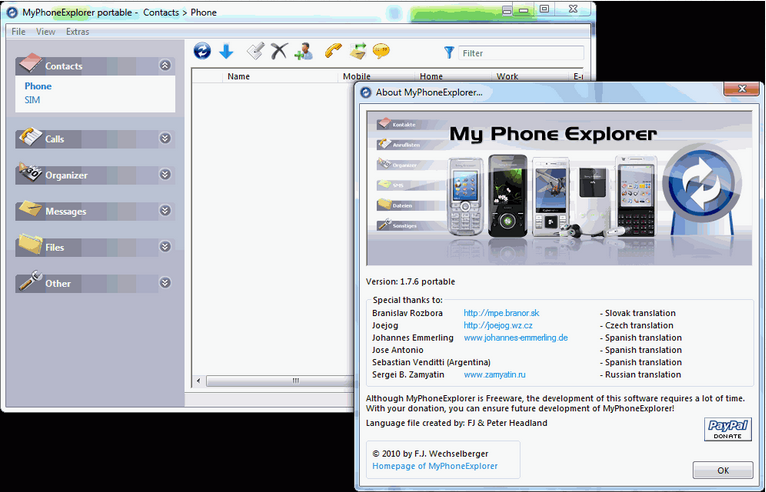The width and height of the screenshot is (766, 492).
Task: Expand the Messages section chevron
Action: pyautogui.click(x=165, y=211)
